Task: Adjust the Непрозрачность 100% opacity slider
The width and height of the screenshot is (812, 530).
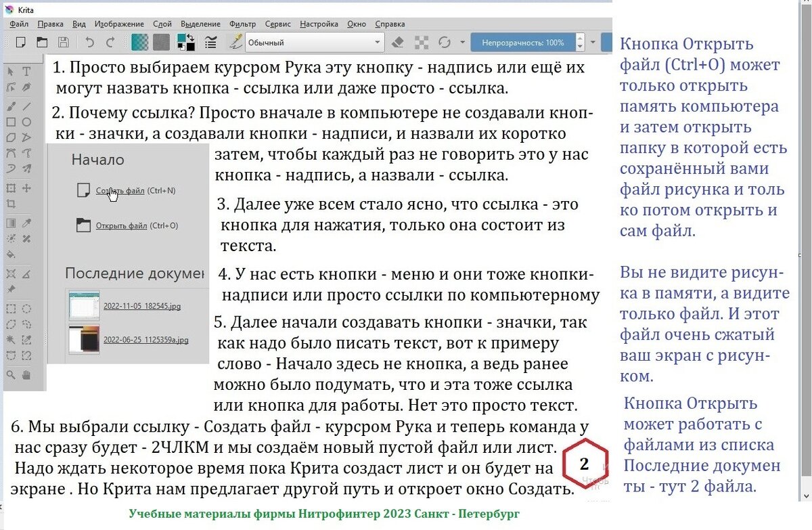Action: coord(522,43)
